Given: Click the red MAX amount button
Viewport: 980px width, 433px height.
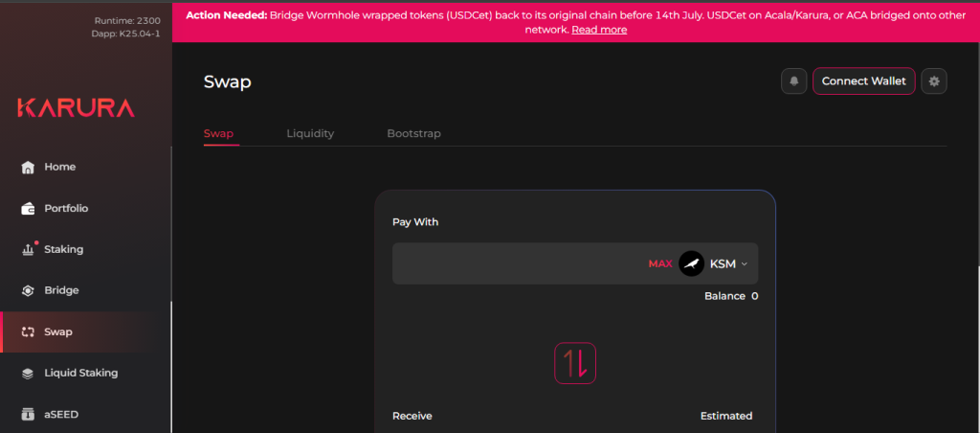Looking at the screenshot, I should coord(659,263).
